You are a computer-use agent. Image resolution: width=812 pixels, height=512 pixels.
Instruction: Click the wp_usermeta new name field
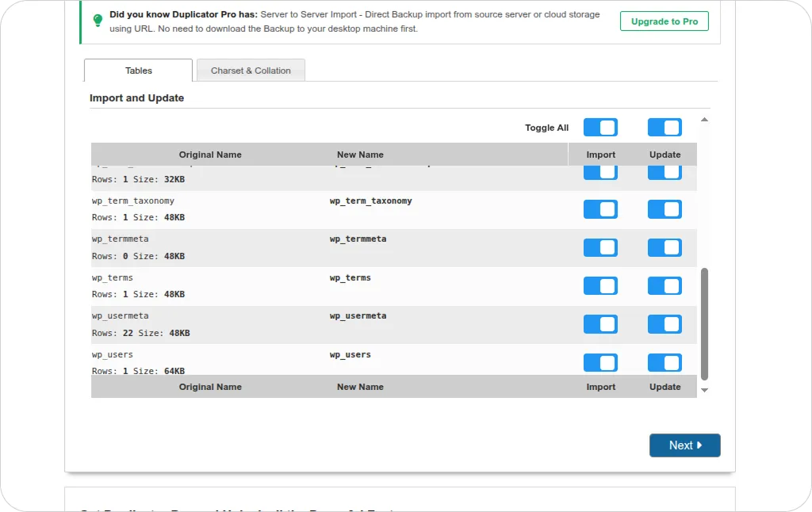(x=358, y=315)
